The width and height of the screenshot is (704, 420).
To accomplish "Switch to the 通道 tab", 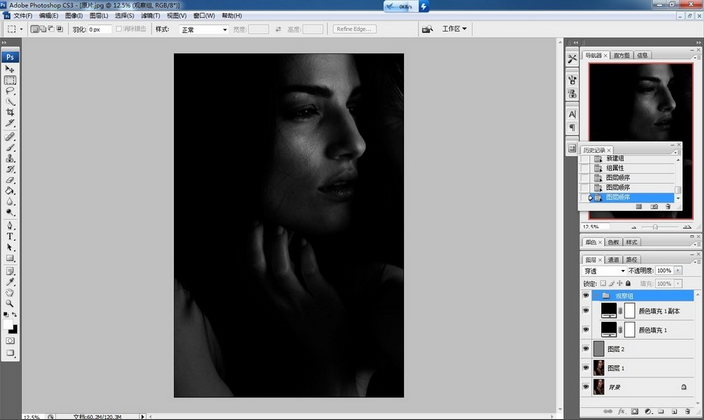I will [x=613, y=260].
